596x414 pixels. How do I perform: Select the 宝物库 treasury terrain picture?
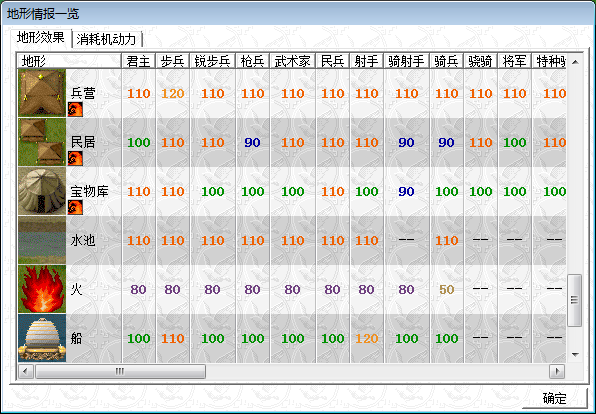[42, 191]
